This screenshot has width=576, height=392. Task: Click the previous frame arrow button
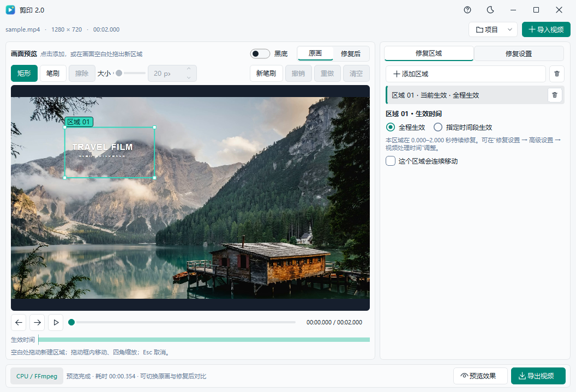[x=19, y=322]
